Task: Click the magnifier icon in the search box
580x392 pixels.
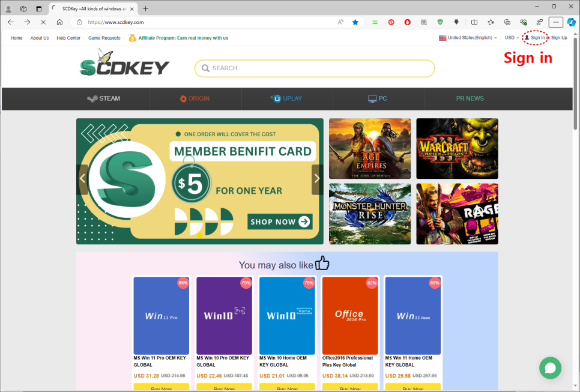Action: [x=205, y=68]
